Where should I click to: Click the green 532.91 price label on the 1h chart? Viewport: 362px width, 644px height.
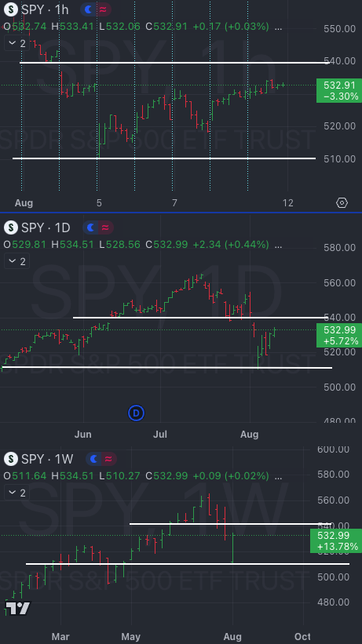point(339,90)
